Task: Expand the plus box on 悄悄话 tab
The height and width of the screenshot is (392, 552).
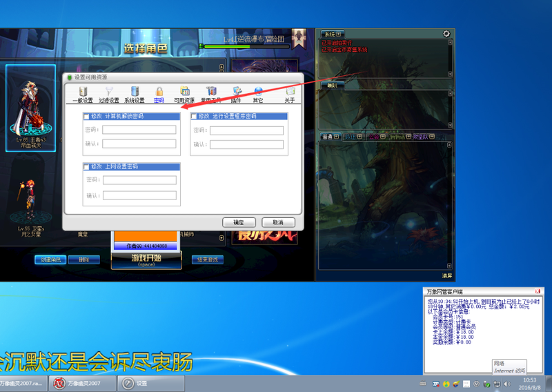Action: pyautogui.click(x=408, y=137)
